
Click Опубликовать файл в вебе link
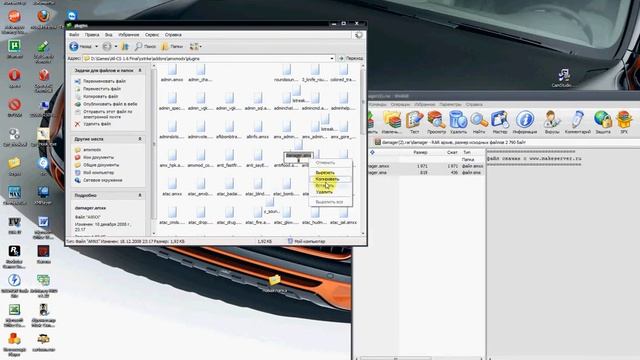pyautogui.click(x=110, y=104)
